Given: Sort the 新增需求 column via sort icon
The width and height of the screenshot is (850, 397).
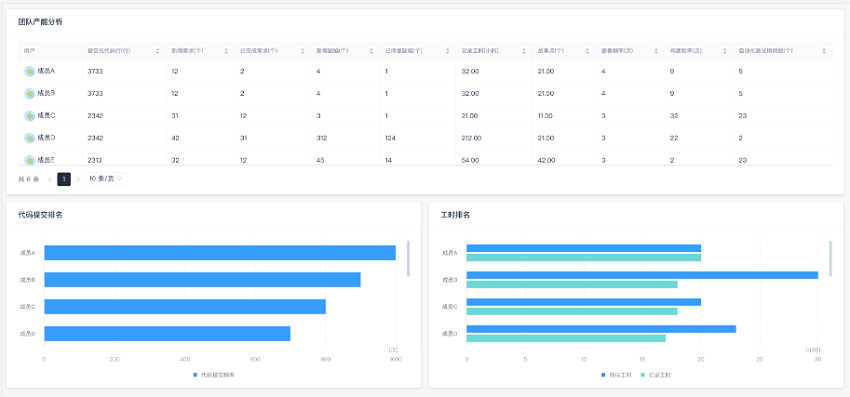Looking at the screenshot, I should pyautogui.click(x=227, y=50).
